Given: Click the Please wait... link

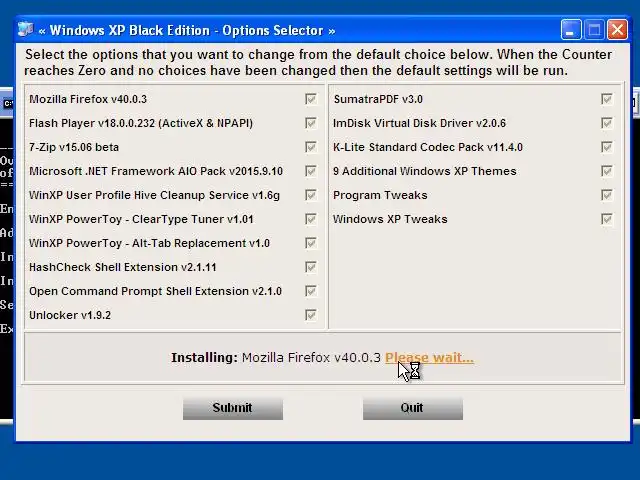Looking at the screenshot, I should point(429,358).
